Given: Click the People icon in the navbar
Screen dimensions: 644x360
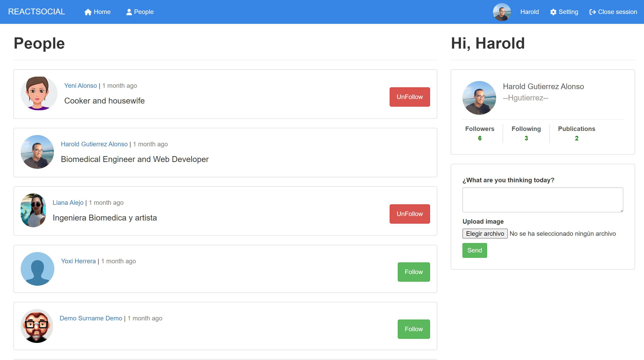Looking at the screenshot, I should 129,12.
